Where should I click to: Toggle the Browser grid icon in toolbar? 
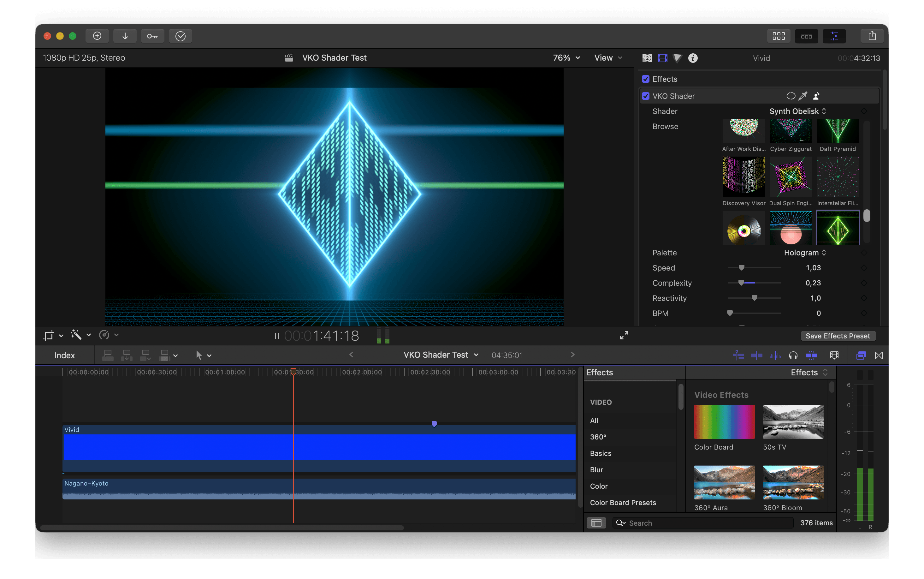click(778, 36)
